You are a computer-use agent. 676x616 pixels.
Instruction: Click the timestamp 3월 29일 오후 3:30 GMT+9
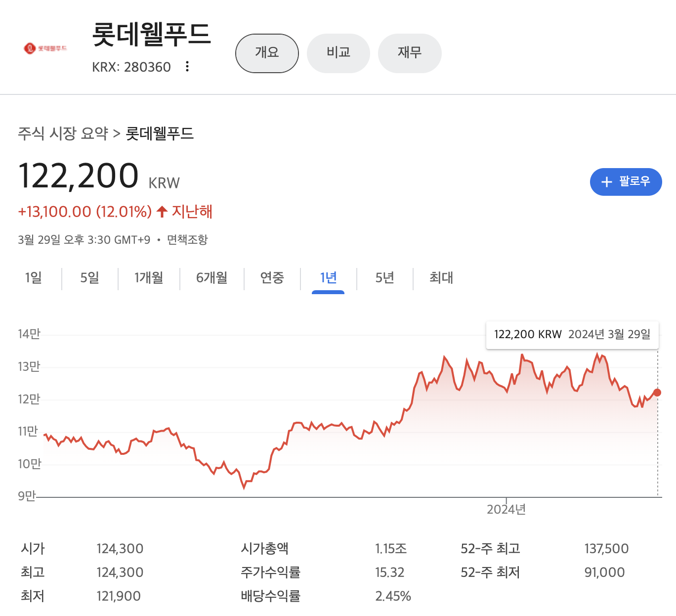pos(84,240)
